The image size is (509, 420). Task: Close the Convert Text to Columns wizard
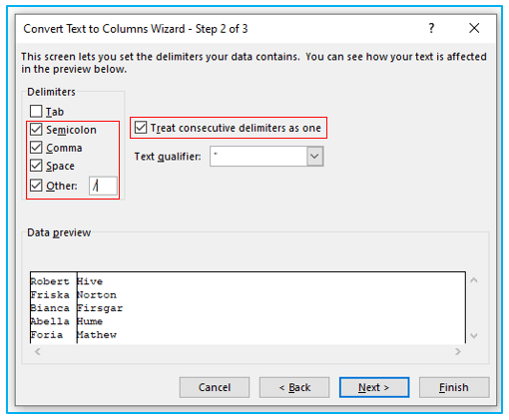pyautogui.click(x=474, y=28)
